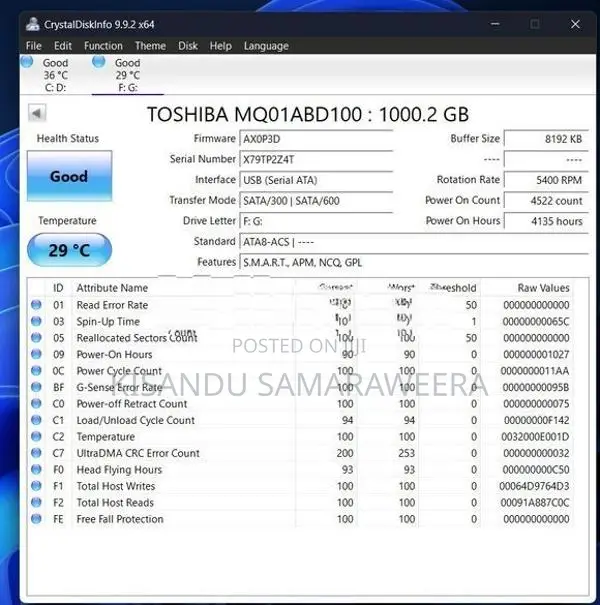Click status icon for Power-On Hours row
Viewport: 600px width, 605px height.
coord(36,354)
